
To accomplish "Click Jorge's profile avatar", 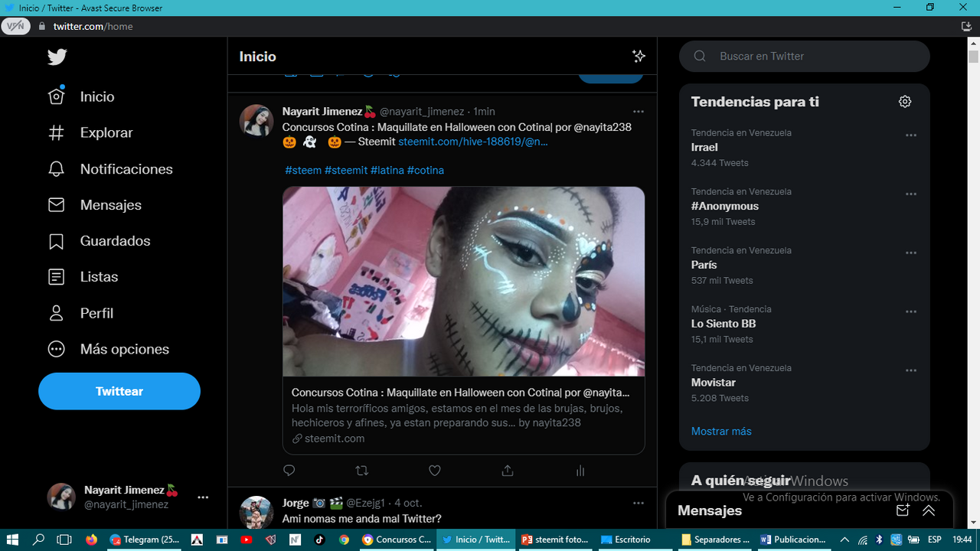I will [x=256, y=513].
